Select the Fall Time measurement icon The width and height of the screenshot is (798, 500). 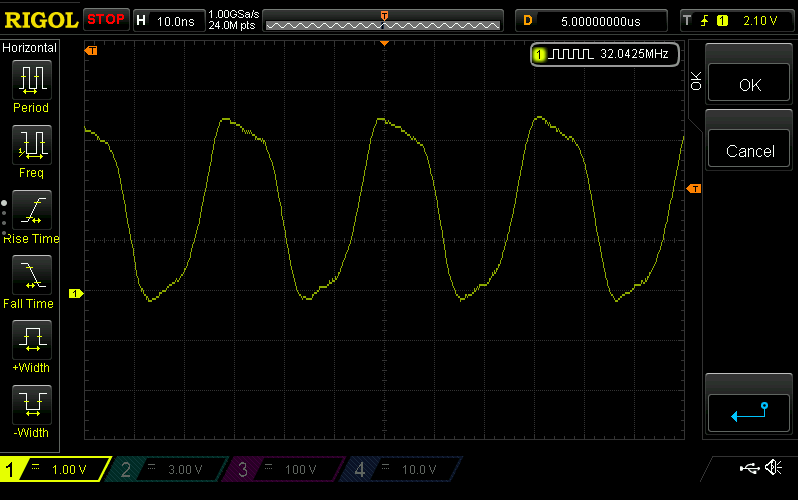32,275
